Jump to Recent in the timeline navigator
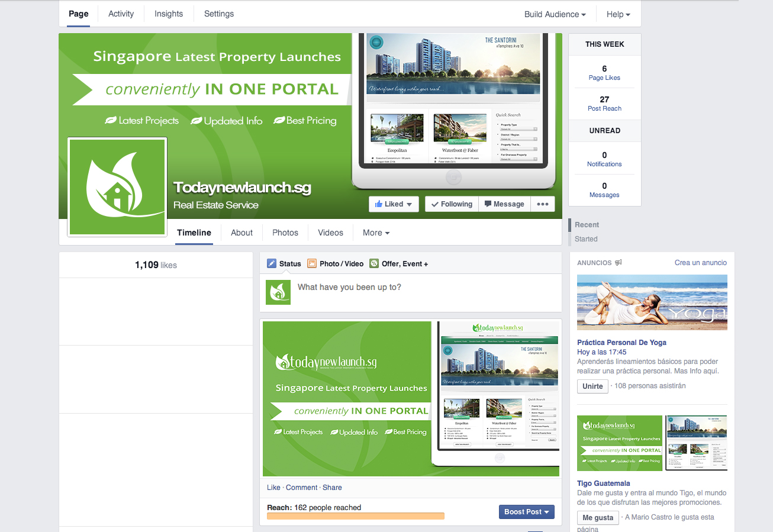This screenshot has height=532, width=773. click(x=587, y=225)
